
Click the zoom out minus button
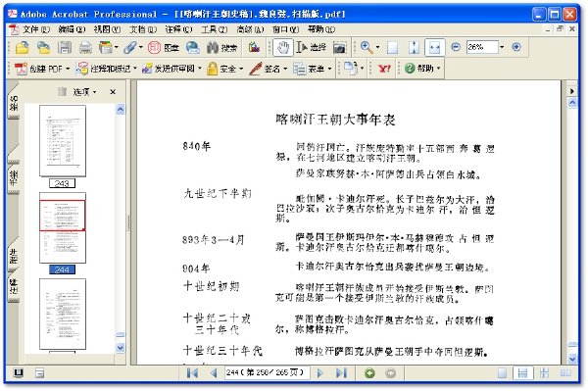(x=456, y=47)
